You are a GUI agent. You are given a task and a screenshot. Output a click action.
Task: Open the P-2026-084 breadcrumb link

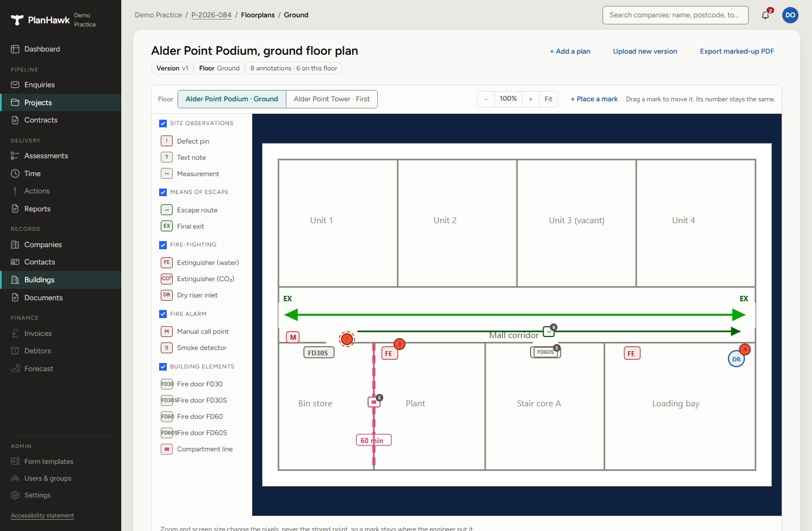tap(211, 15)
